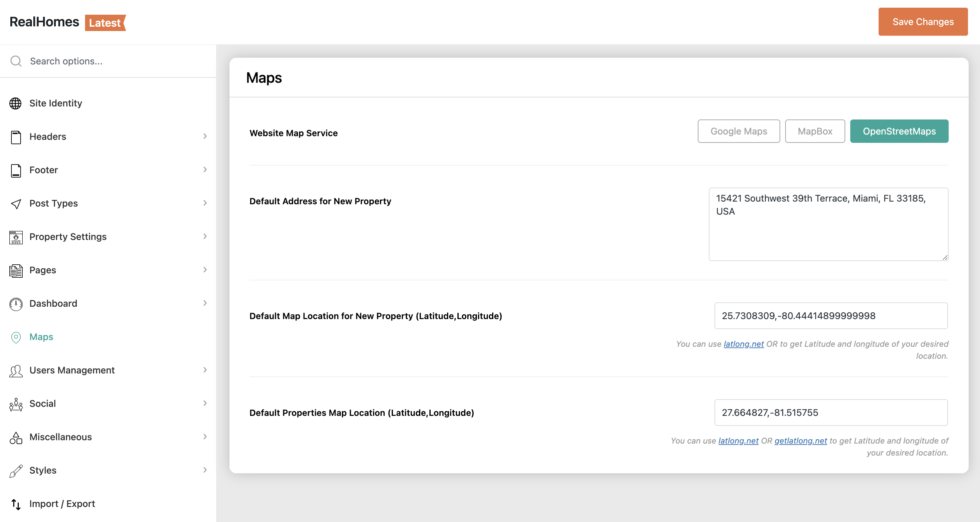The image size is (980, 522).
Task: Click the Social network icon
Action: coord(16,404)
